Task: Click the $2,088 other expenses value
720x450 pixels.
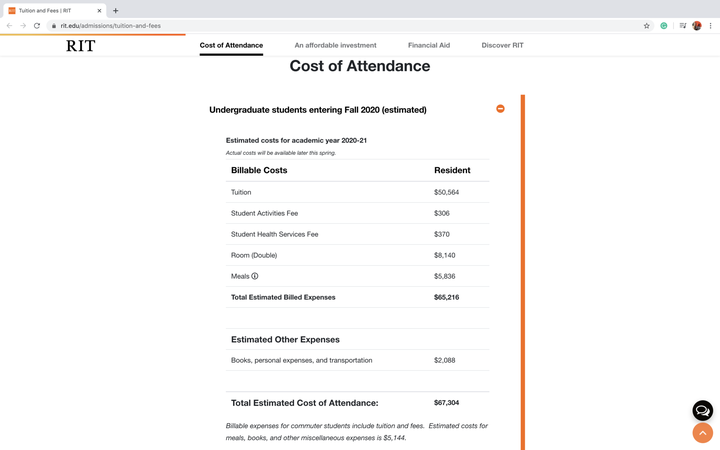Action: click(x=444, y=360)
